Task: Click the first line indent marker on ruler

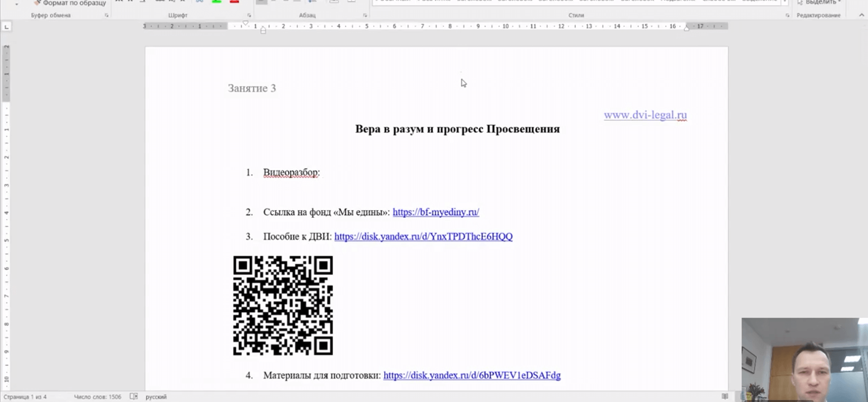Action: (x=246, y=23)
